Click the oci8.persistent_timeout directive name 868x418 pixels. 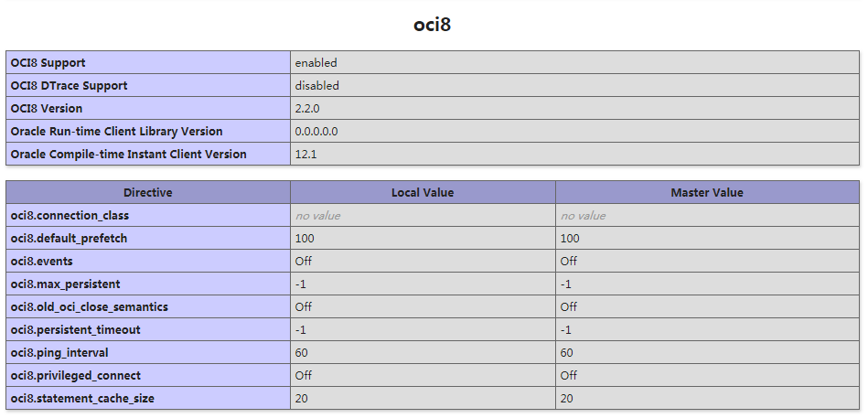pos(76,330)
